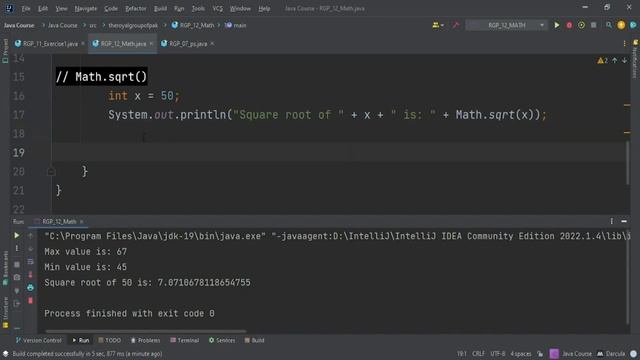Open the Refactor menu
Screen dimensions: 640x360
(x=136, y=8)
